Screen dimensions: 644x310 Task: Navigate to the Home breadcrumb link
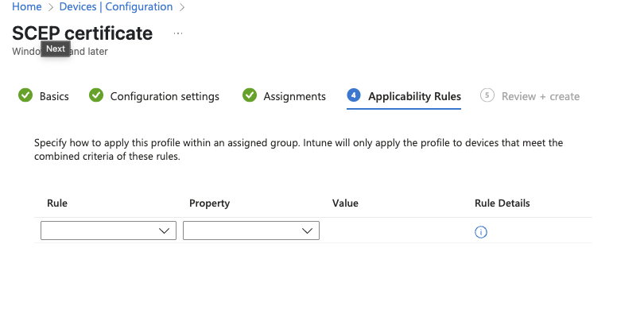27,7
